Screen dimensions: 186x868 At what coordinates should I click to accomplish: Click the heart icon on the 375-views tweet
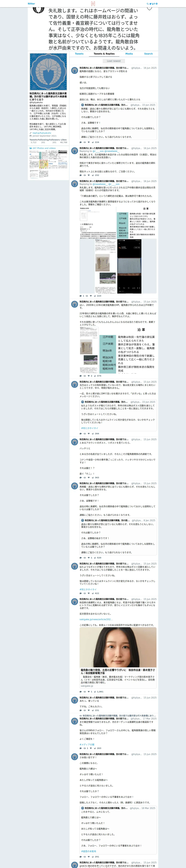point(89,376)
